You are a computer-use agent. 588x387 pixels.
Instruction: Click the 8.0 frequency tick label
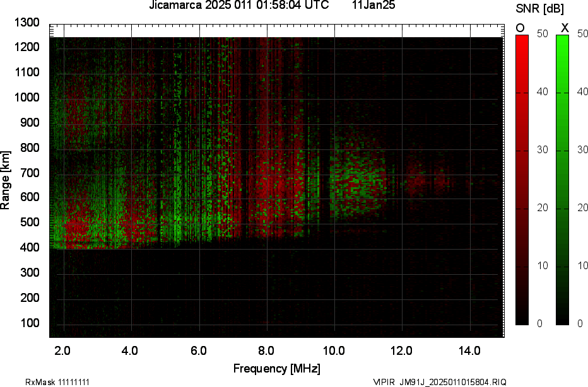pyautogui.click(x=266, y=350)
